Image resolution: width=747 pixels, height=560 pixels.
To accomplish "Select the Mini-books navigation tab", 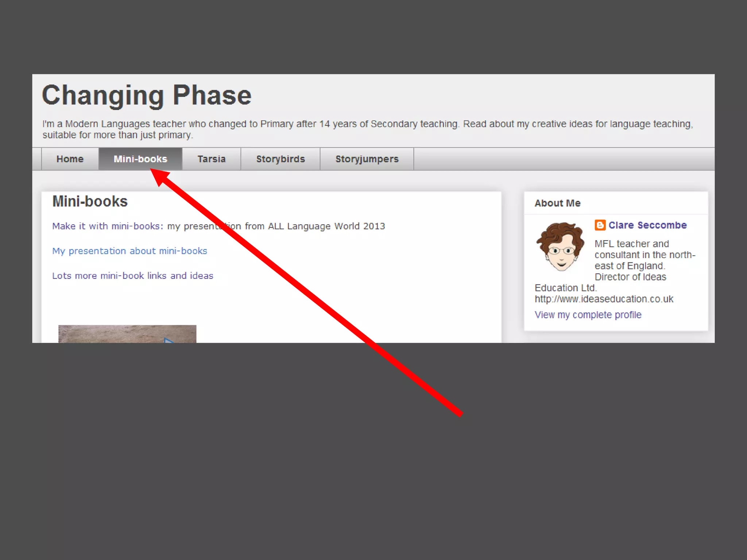I will click(x=140, y=159).
